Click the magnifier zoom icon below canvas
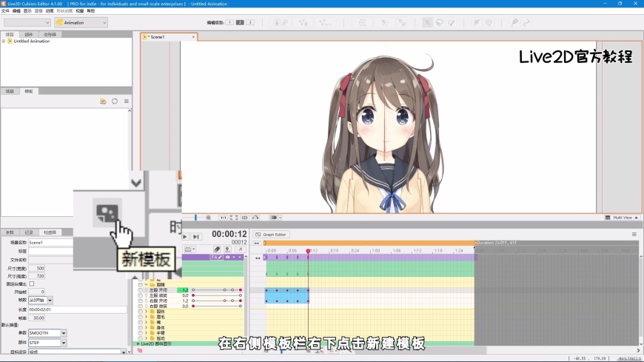 (x=209, y=218)
